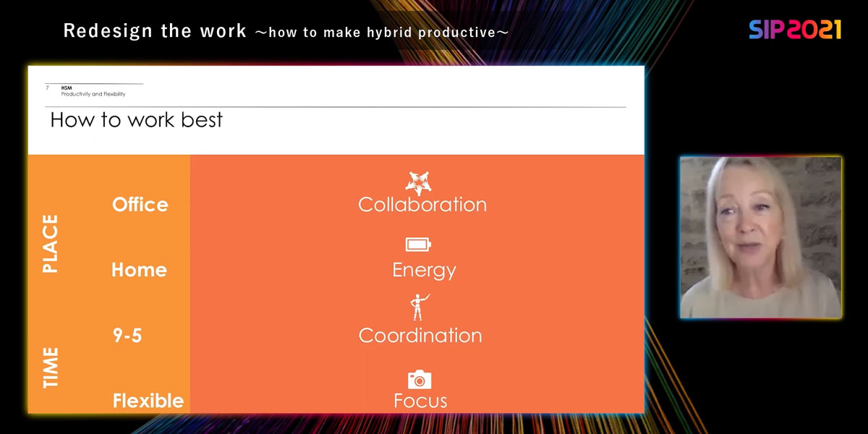Click the collaboration hands icon
This screenshot has height=434, width=868.
(x=419, y=183)
